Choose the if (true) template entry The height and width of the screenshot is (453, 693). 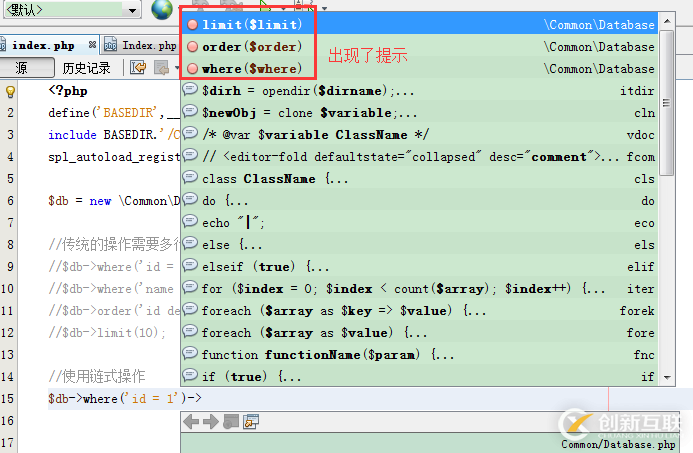[419, 377]
